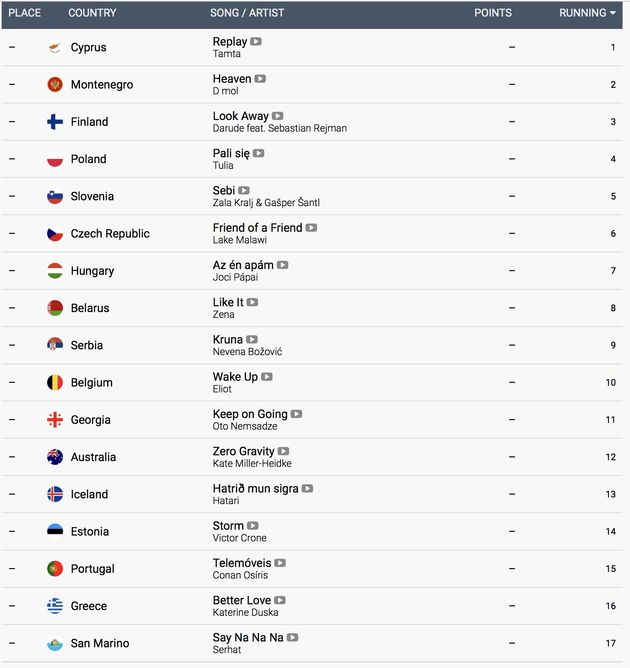Play the video for Replay by Tamta

click(x=256, y=42)
